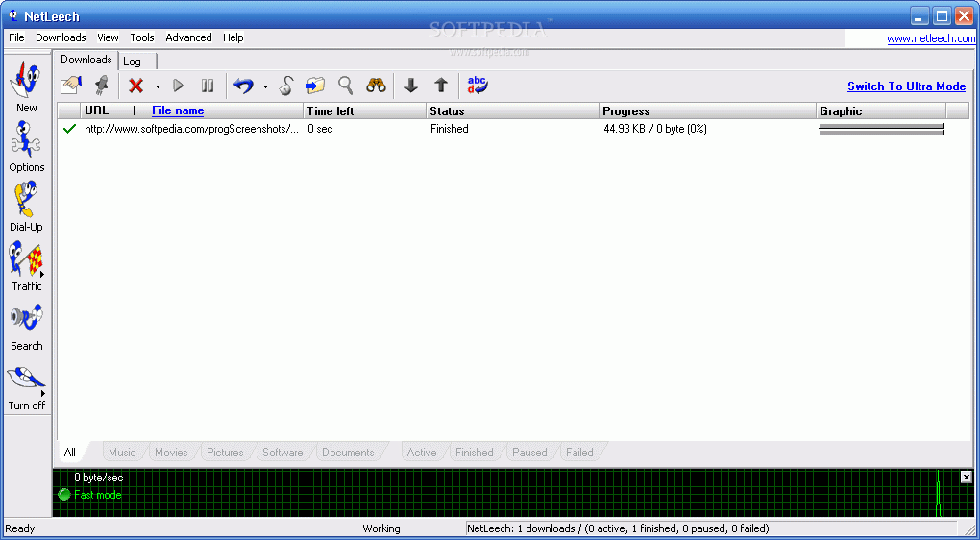Click the NetLeech downloads summary in status bar
980x540 pixels.
[x=618, y=528]
